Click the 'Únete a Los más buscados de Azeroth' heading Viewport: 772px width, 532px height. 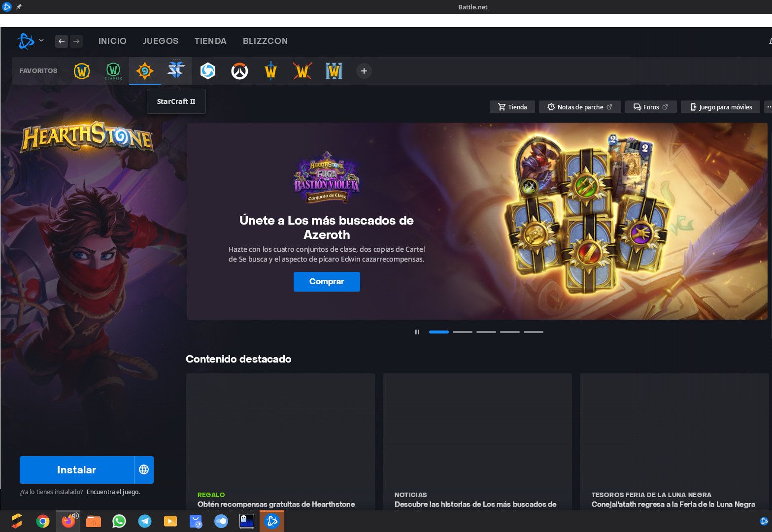(327, 228)
